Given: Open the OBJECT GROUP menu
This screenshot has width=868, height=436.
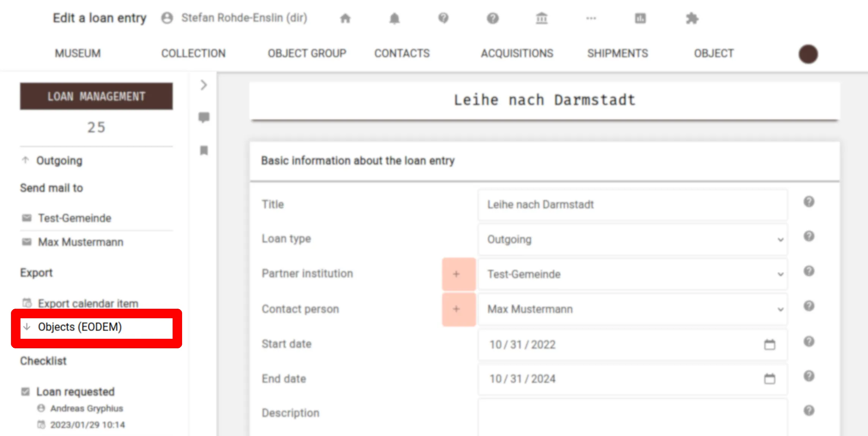Looking at the screenshot, I should click(307, 53).
